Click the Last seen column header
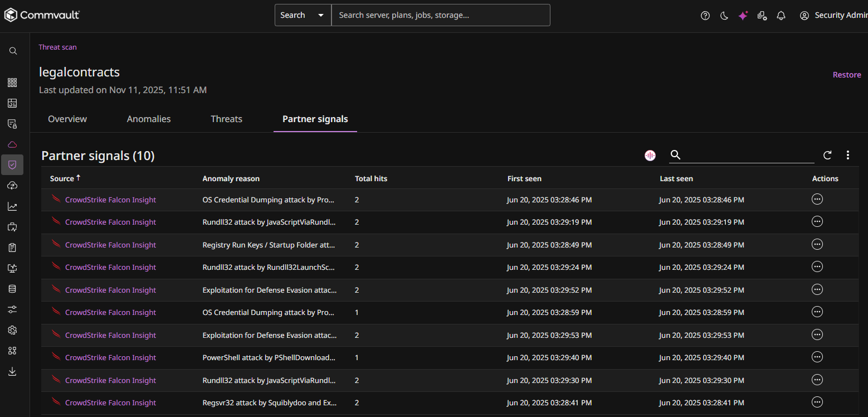 (676, 178)
